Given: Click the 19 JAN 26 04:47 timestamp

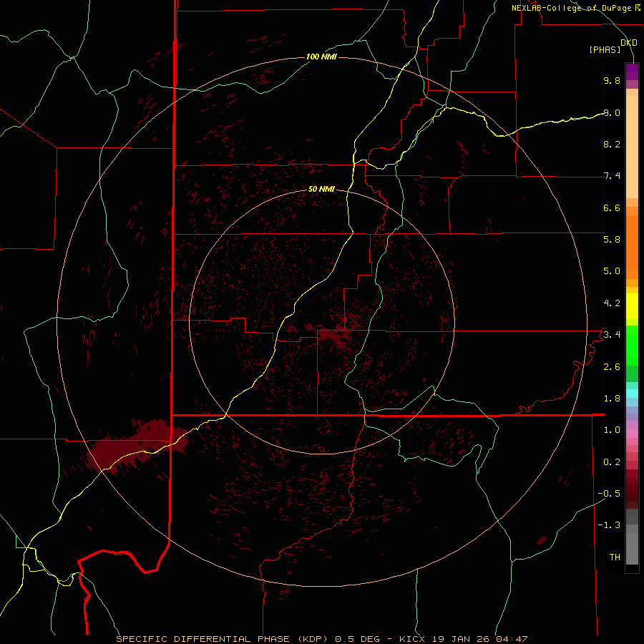Looking at the screenshot, I should 479,639.
